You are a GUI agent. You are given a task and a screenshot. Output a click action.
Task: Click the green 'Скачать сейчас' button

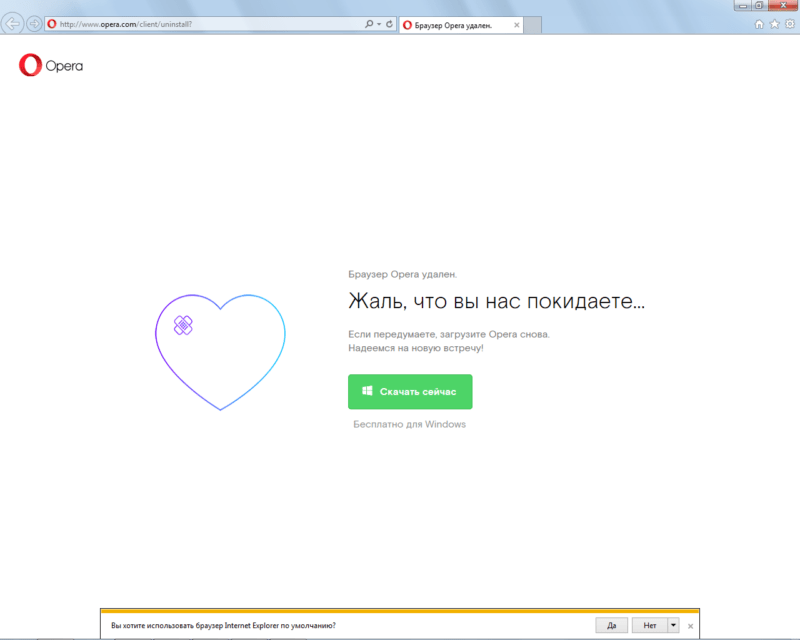[x=410, y=392]
